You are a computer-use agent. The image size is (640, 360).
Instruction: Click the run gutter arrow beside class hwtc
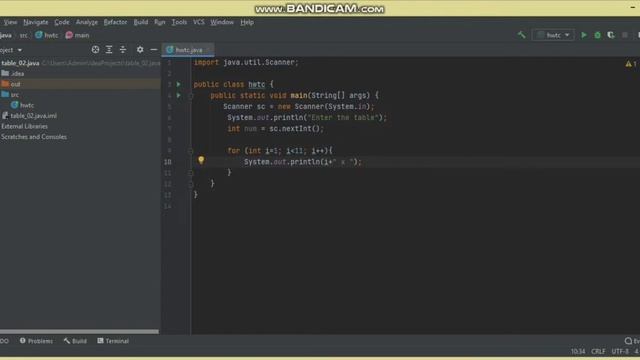(x=178, y=84)
